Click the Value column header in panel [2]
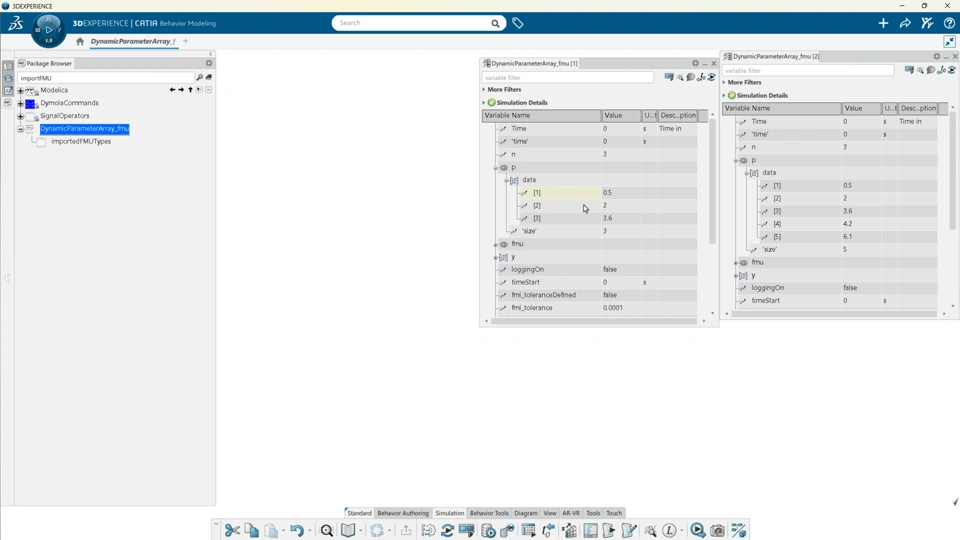960x540 pixels. (x=861, y=108)
